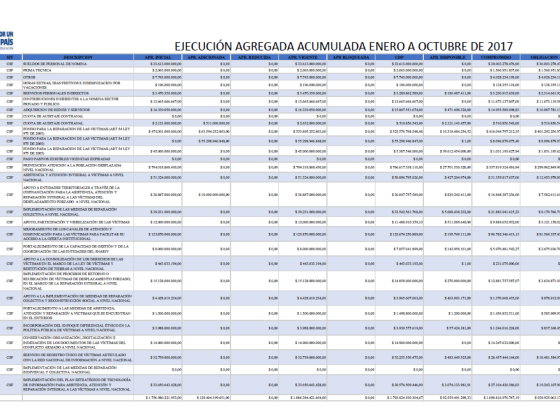560x420 pixels.
Task: Click 'IMPLEMENTACIÓN DE PROCESOS DE RETORNO' description
Action: (x=78, y=281)
